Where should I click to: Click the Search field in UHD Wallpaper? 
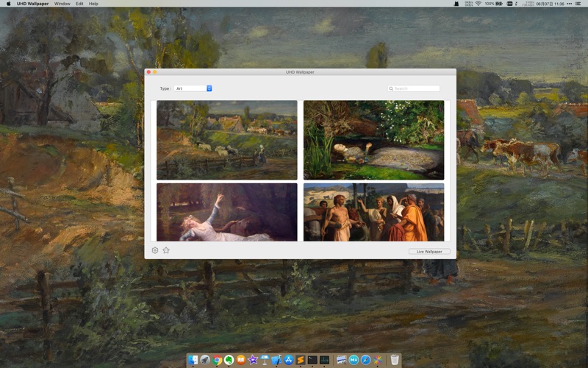(416, 88)
